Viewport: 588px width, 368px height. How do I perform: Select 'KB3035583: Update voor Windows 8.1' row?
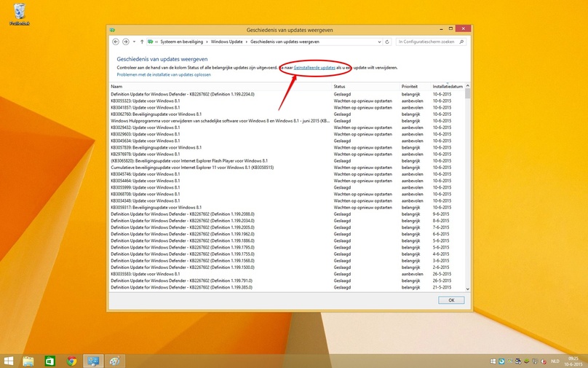tap(287, 274)
